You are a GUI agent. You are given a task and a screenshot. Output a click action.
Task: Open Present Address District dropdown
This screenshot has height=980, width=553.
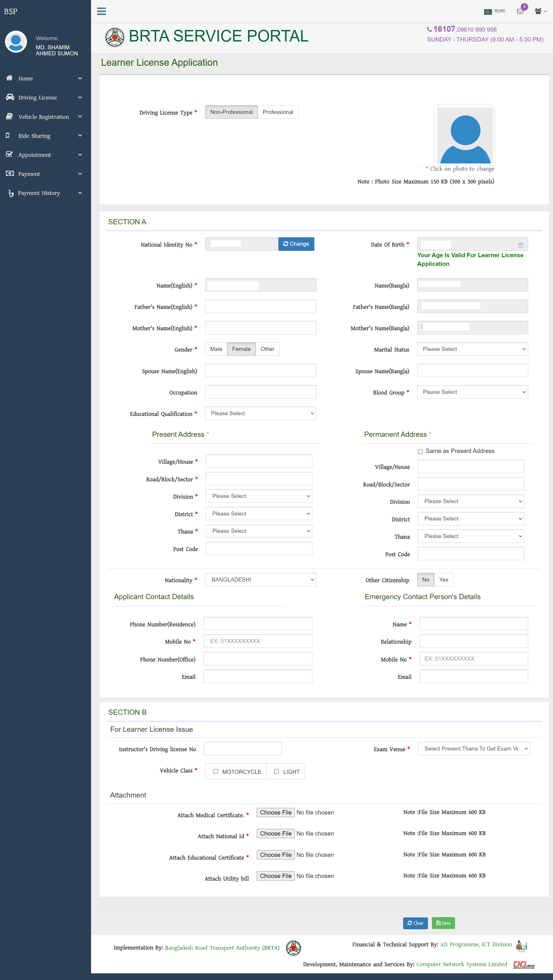pyautogui.click(x=259, y=513)
